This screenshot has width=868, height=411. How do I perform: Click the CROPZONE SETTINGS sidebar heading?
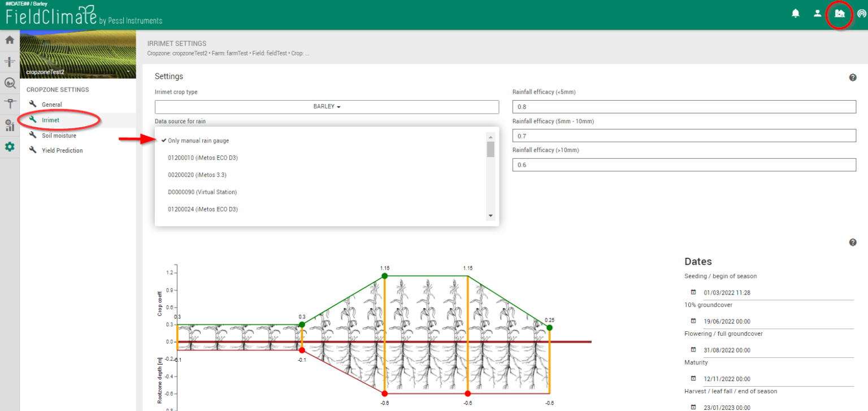pos(58,90)
